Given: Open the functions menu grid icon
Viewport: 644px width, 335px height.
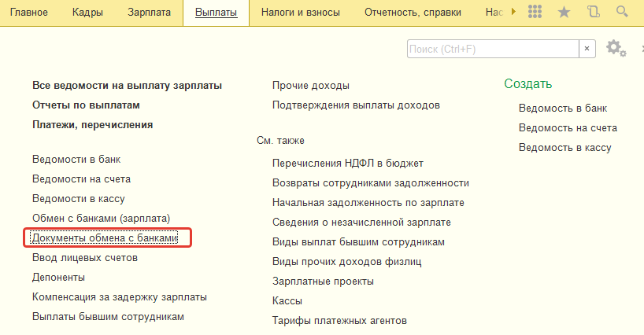Looking at the screenshot, I should 535,12.
